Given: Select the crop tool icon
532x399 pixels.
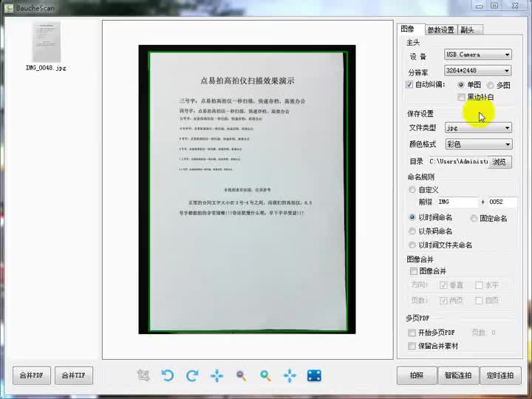Looking at the screenshot, I should pos(143,375).
